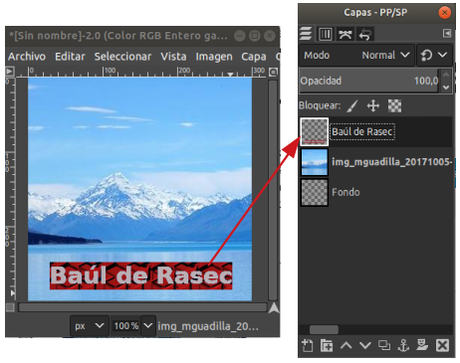
Task: Open the blend mode group switch dropdown
Action: [434, 55]
